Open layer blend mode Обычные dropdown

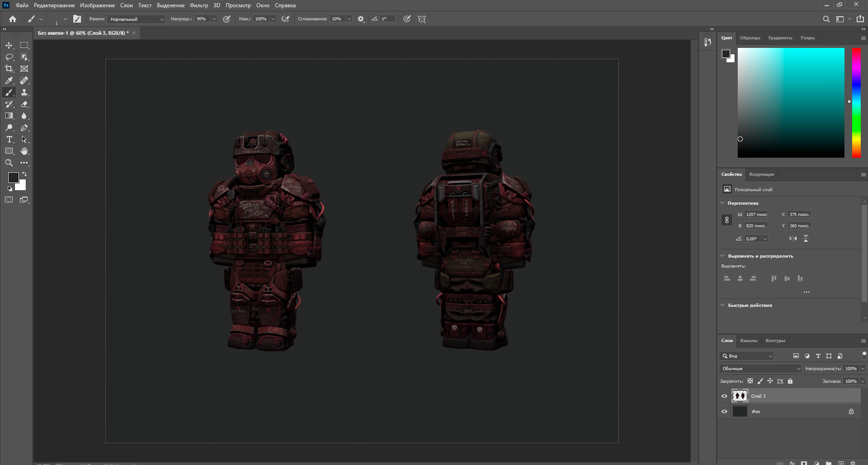point(760,369)
